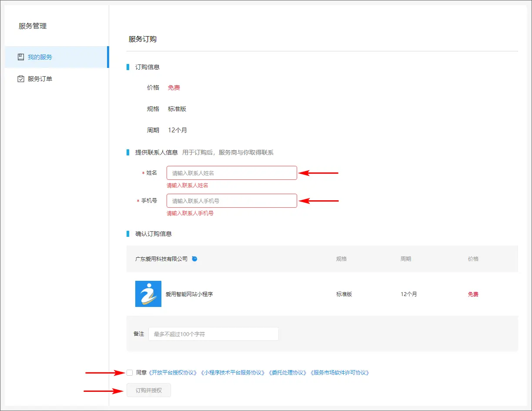The image size is (532, 411).
Task: Select 我的服务 in the sidebar
Action: [40, 57]
